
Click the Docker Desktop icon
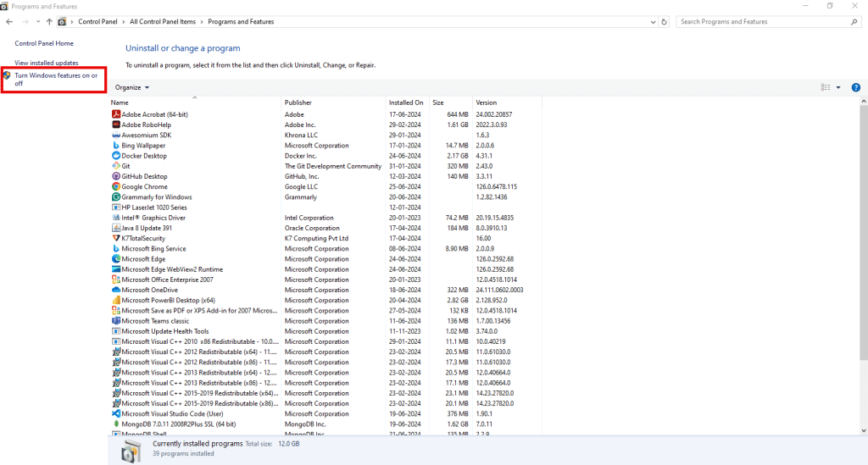click(x=115, y=156)
